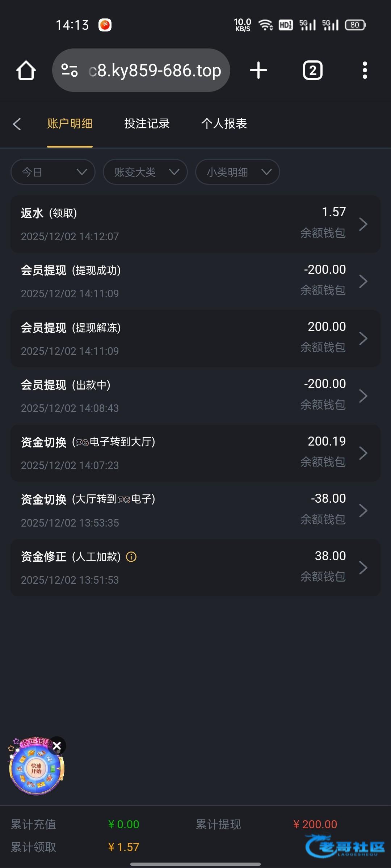Screen dimensions: 391x868
Task: Open the 账变大类 filter dropdown
Action: point(145,172)
